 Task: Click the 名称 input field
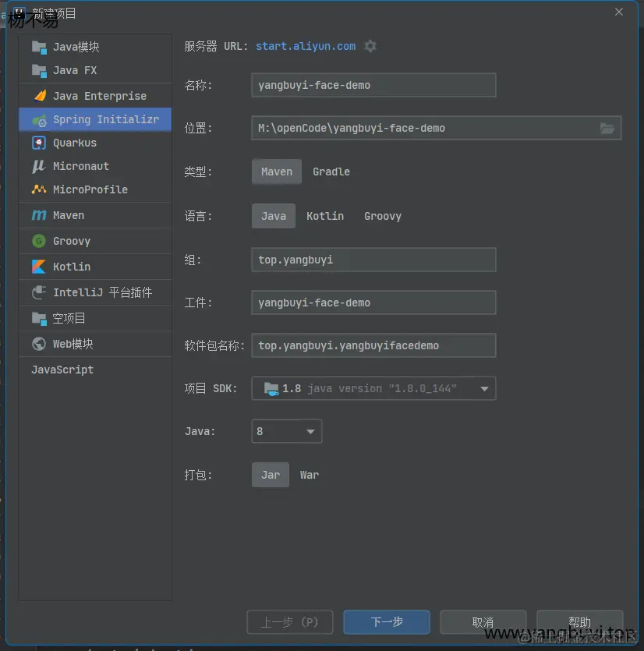click(373, 85)
